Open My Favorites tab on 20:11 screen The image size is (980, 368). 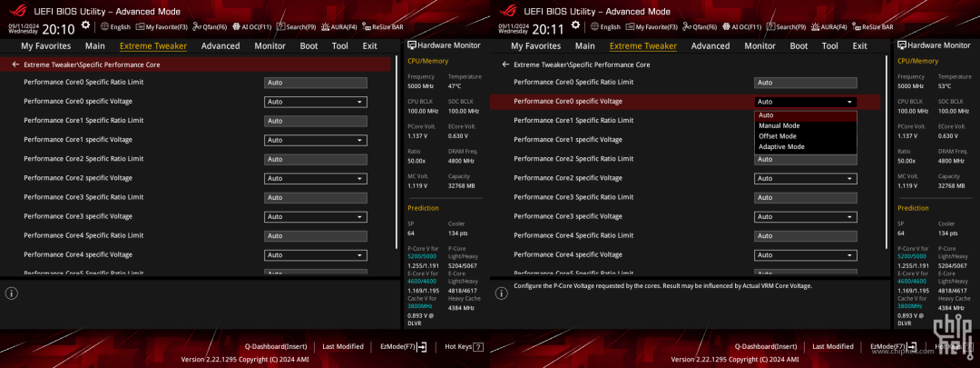pos(535,45)
